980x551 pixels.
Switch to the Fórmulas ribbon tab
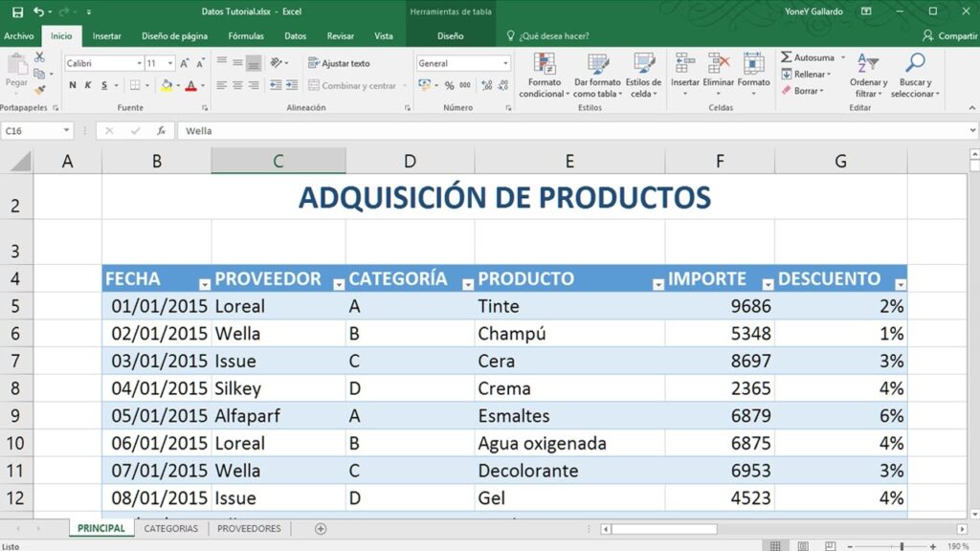tap(246, 36)
